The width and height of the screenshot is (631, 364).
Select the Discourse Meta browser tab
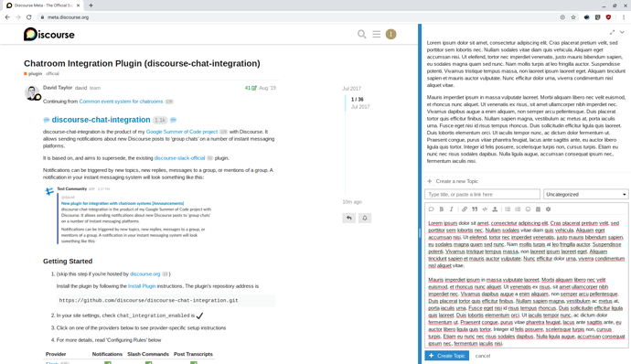click(42, 5)
